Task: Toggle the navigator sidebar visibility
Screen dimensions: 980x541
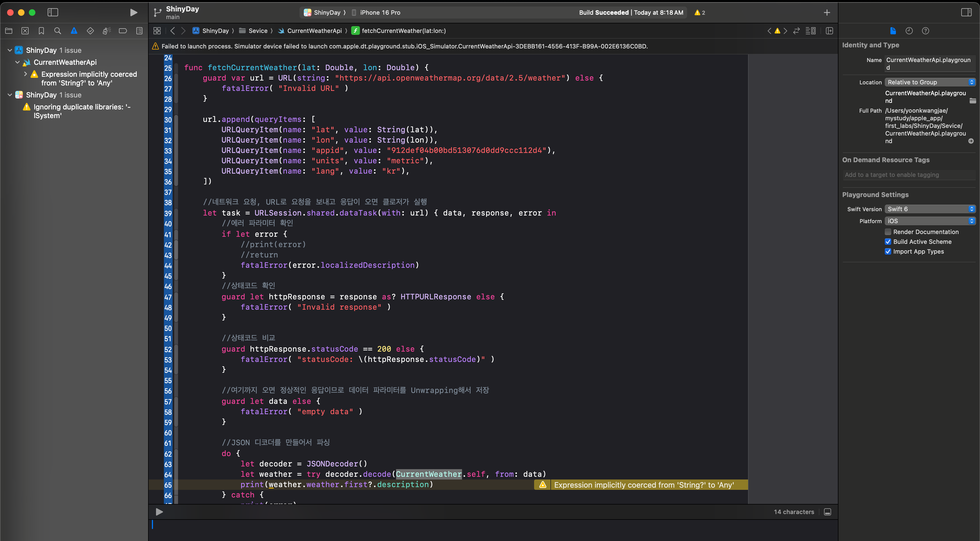Action: pyautogui.click(x=53, y=12)
